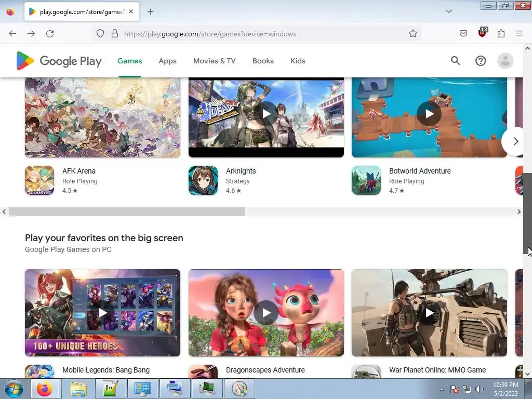Screen dimensions: 532x399
Task: Play the Botworld Adventure preview video
Action: click(x=429, y=114)
